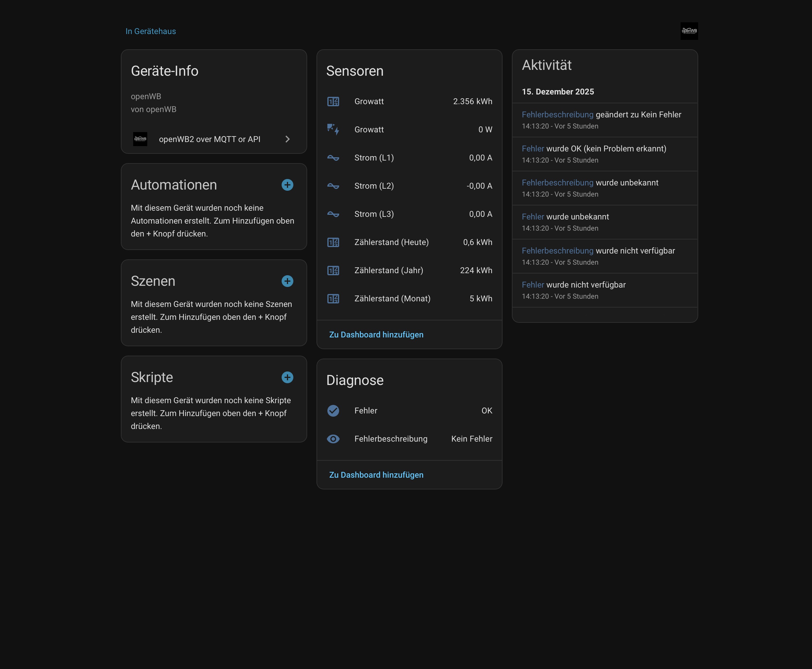
Task: Click the plus icon in Skripte card
Action: pyautogui.click(x=287, y=377)
